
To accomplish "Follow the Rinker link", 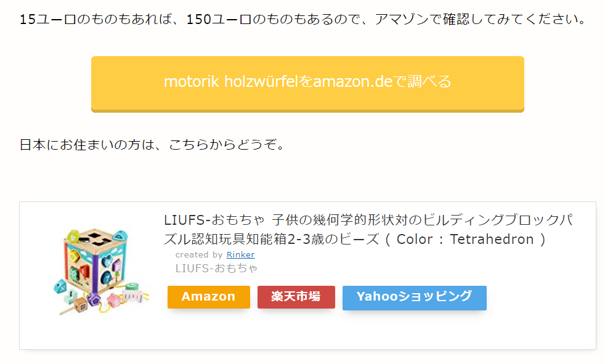I will click(240, 254).
